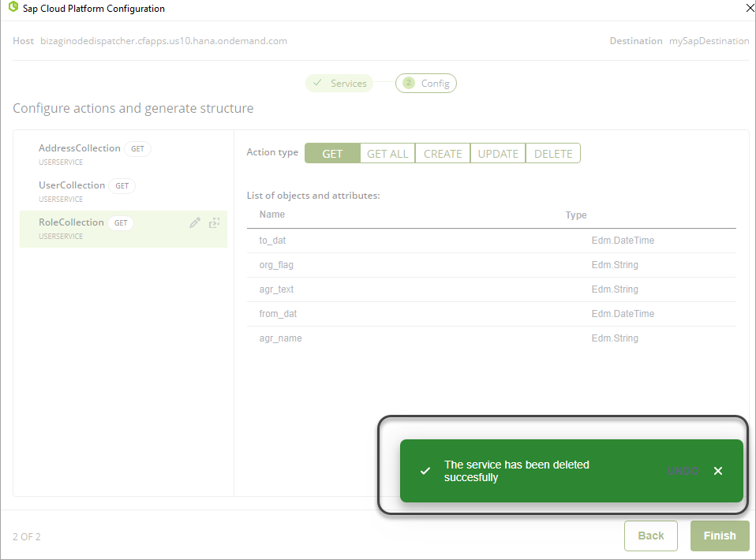Select the agr_text attribute row
This screenshot has height=560, width=756.
click(492, 289)
